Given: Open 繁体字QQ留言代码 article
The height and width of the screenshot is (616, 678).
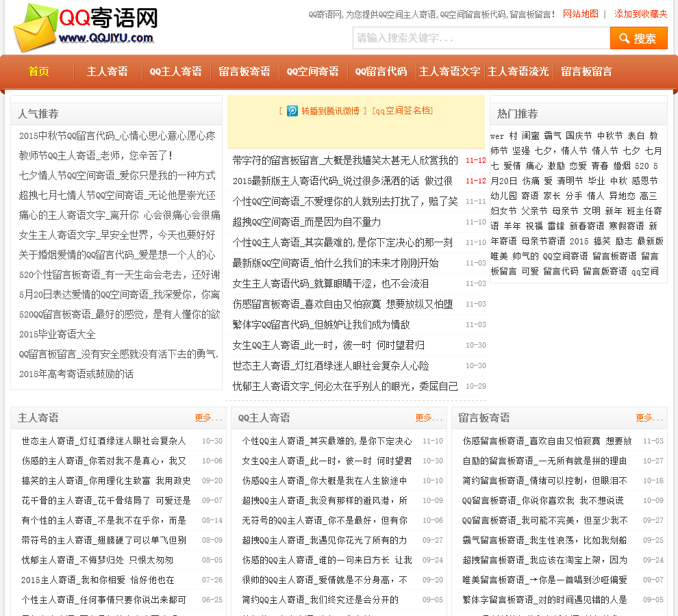Looking at the screenshot, I should (x=321, y=324).
